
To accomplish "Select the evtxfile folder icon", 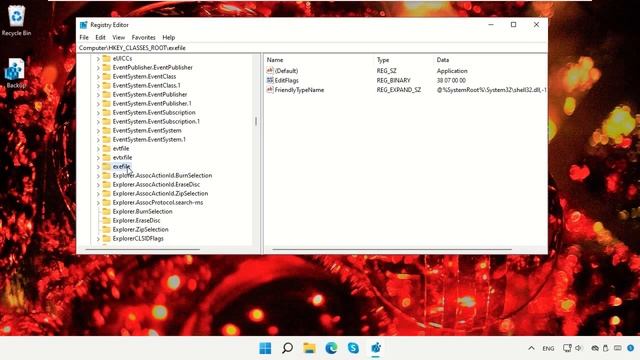I will (107, 157).
